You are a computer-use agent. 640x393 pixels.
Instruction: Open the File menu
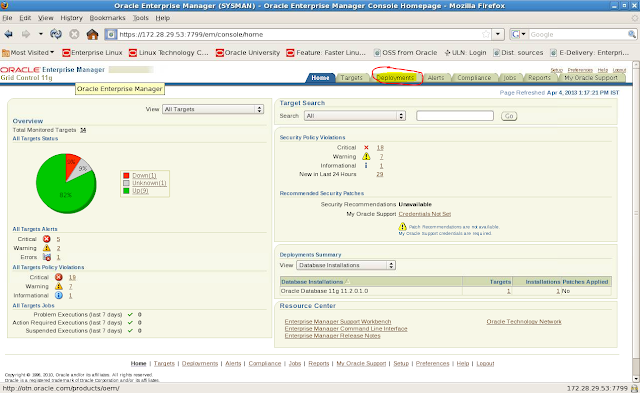(7, 18)
